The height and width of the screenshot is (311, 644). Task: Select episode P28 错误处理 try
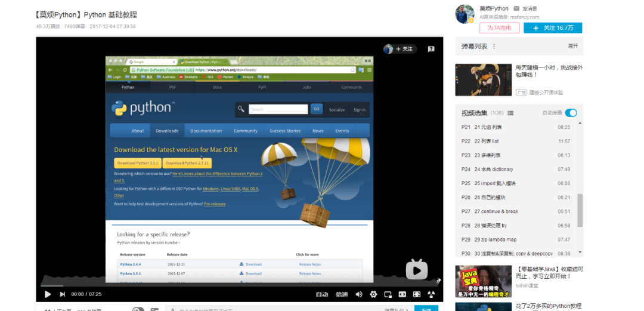pyautogui.click(x=516, y=226)
